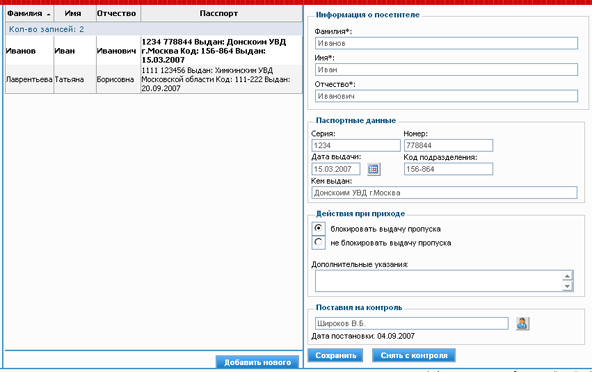Image resolution: width=592 pixels, height=372 pixels.
Task: Click the Борисовна cell
Action: [x=118, y=79]
